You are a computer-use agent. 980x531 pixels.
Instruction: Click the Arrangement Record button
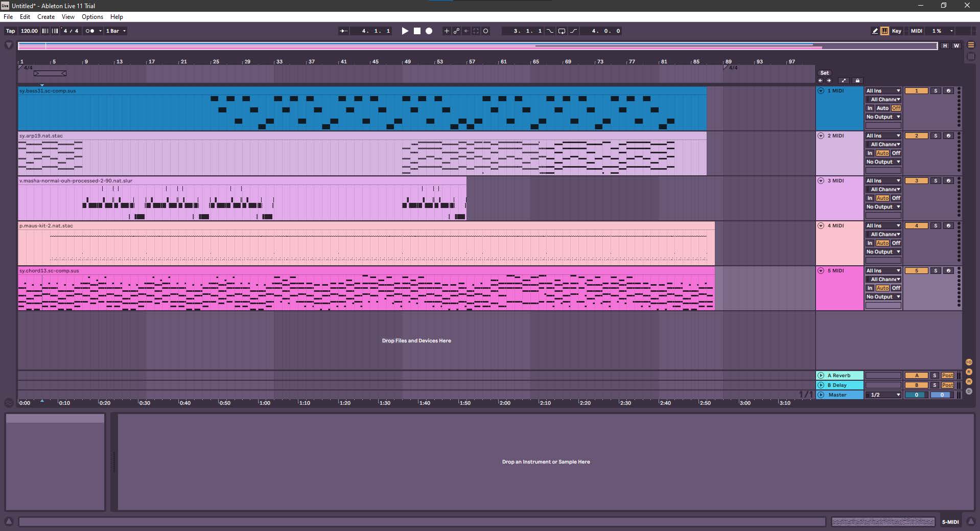pos(429,31)
